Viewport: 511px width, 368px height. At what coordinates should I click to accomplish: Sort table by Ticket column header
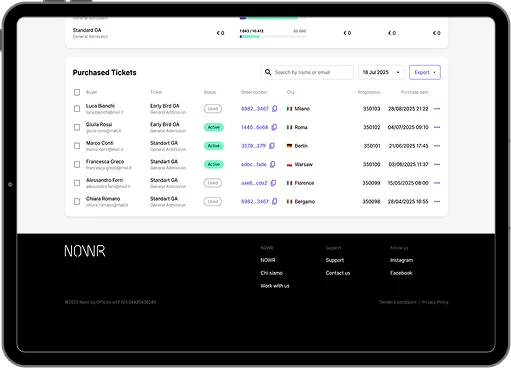156,92
